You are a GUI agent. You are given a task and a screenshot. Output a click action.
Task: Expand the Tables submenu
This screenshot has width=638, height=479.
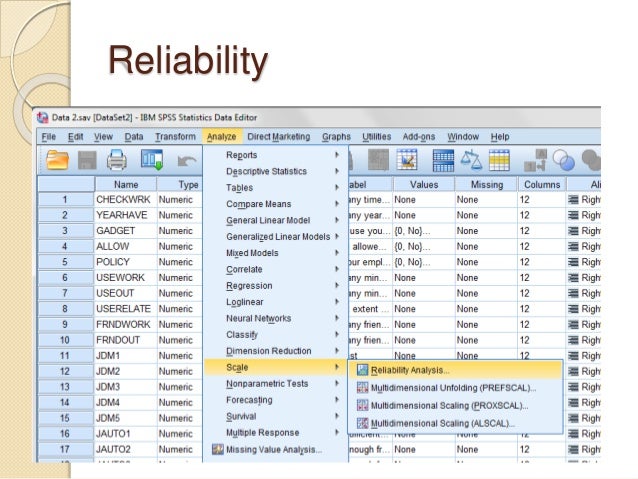click(x=276, y=188)
